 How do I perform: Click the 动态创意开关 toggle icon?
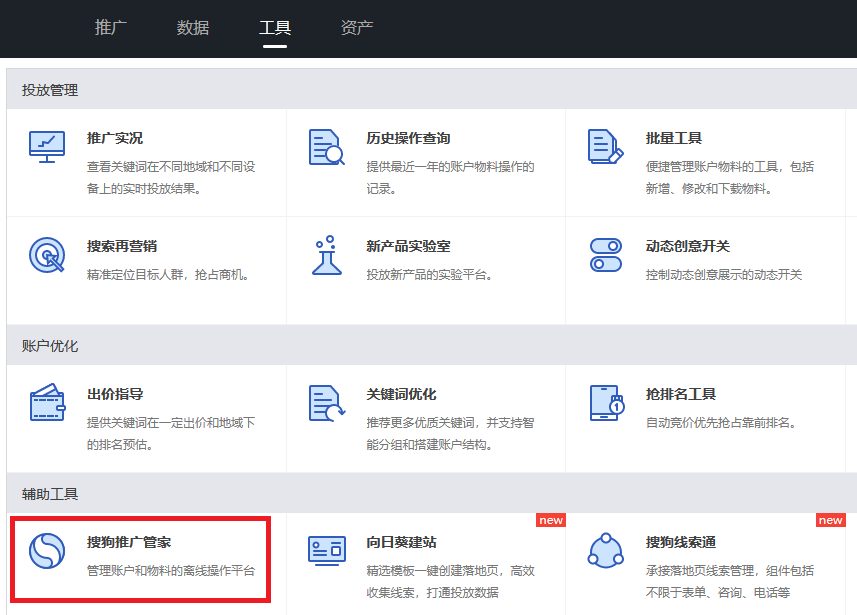(x=606, y=255)
